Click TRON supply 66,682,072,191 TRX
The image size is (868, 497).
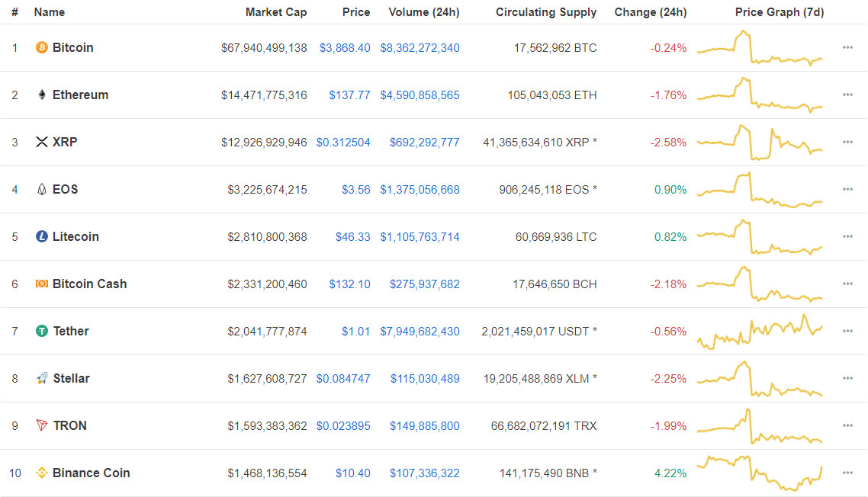coord(544,426)
